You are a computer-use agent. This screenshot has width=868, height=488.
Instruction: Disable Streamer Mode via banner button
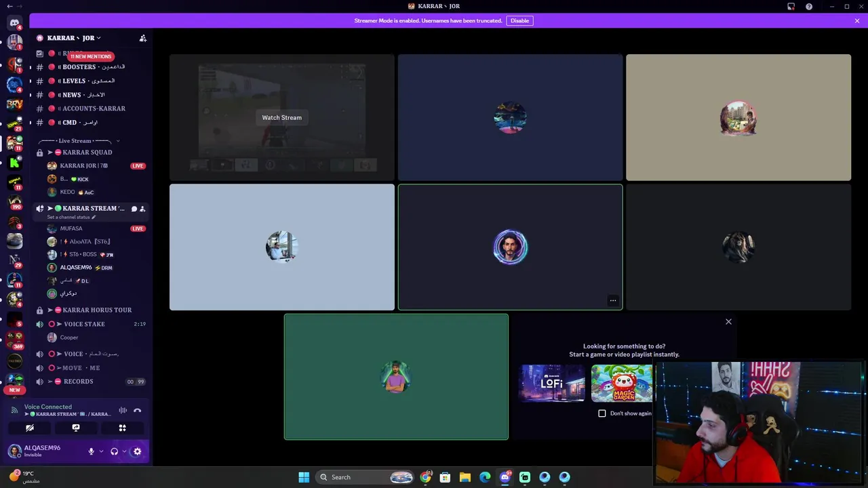pyautogui.click(x=520, y=20)
